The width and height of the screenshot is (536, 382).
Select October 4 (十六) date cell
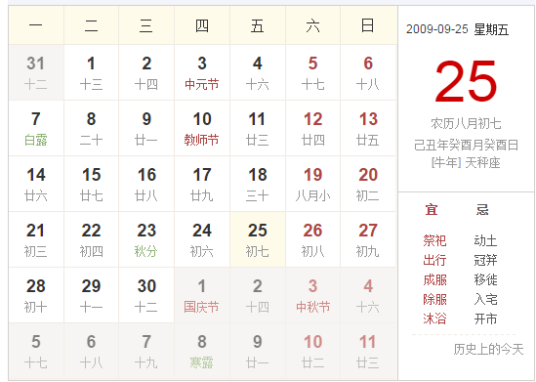click(368, 295)
